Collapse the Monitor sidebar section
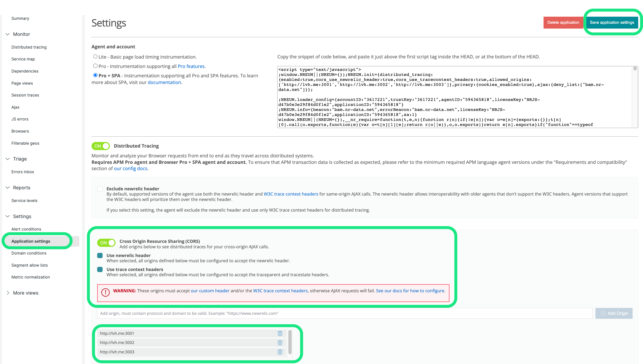Screen dimensions: 643x364 [8, 34]
